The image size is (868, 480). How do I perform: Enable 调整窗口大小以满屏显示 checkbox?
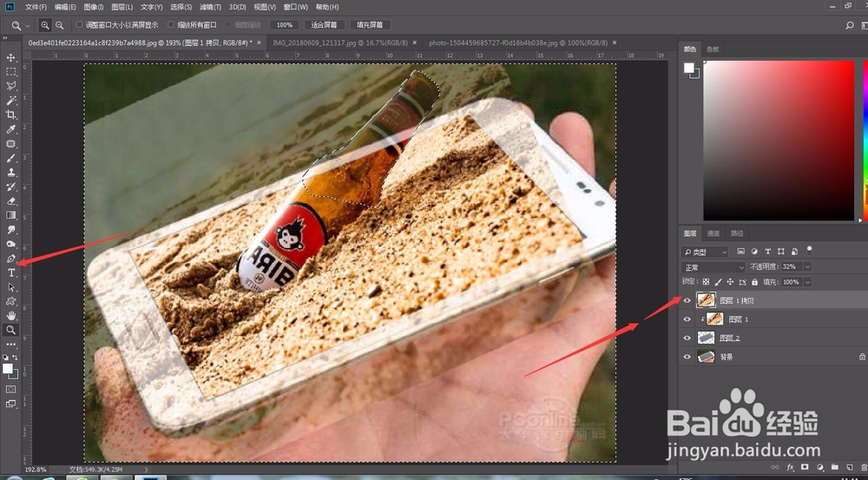(79, 24)
